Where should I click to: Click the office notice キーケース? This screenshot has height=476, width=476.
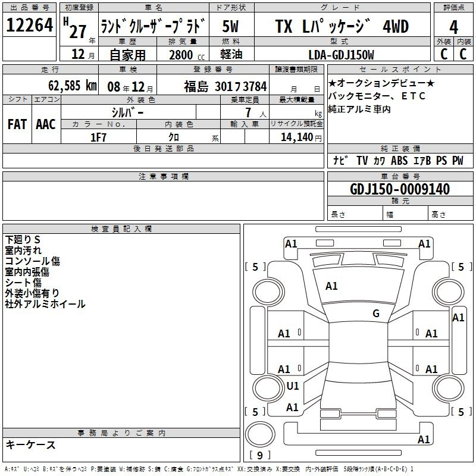[31, 445]
